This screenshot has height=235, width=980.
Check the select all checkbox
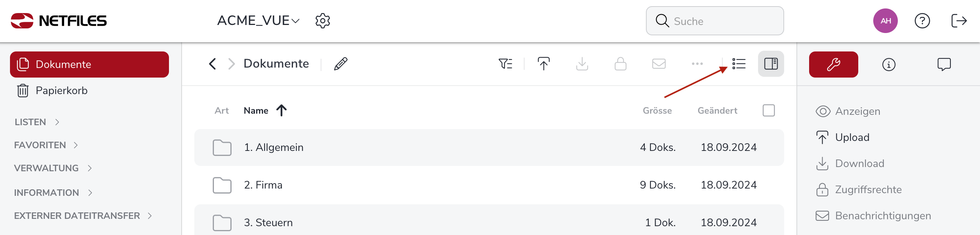(x=768, y=111)
